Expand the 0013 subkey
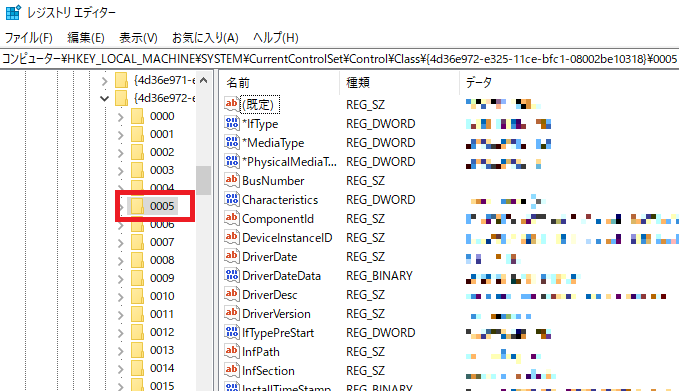679x391 pixels. pos(120,350)
